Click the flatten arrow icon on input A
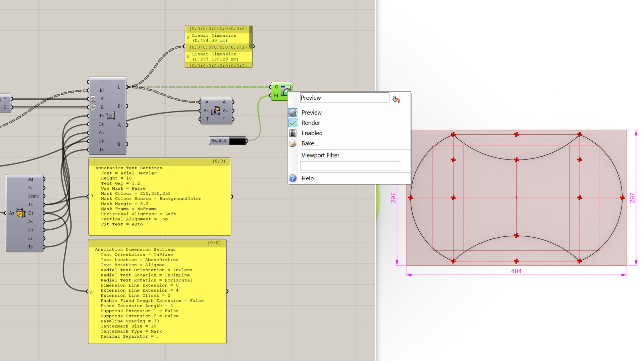Image resolution: width=644 pixels, height=361 pixels. pyautogui.click(x=93, y=99)
